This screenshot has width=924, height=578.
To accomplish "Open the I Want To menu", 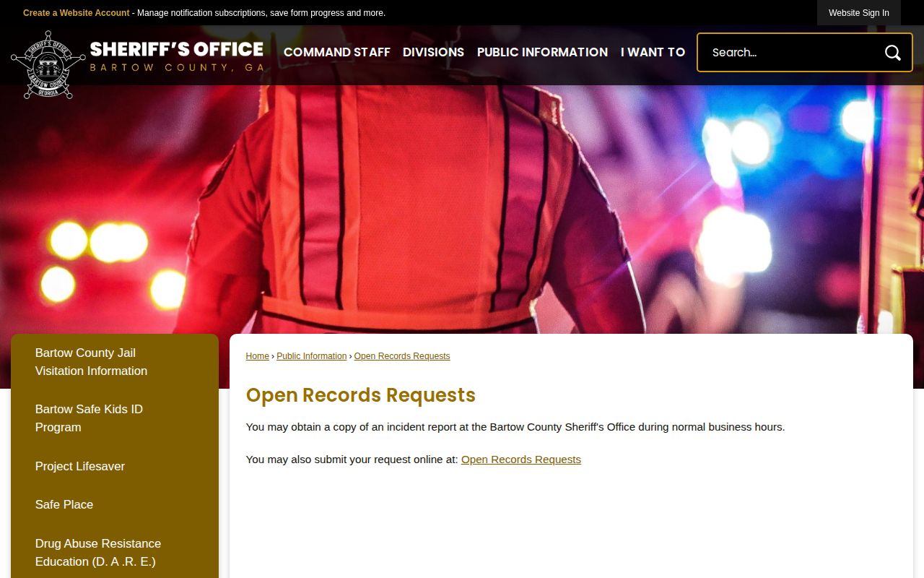I will (653, 52).
